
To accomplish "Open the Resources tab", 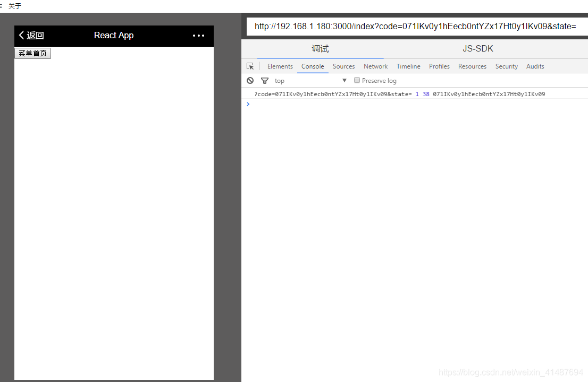I will click(x=472, y=66).
